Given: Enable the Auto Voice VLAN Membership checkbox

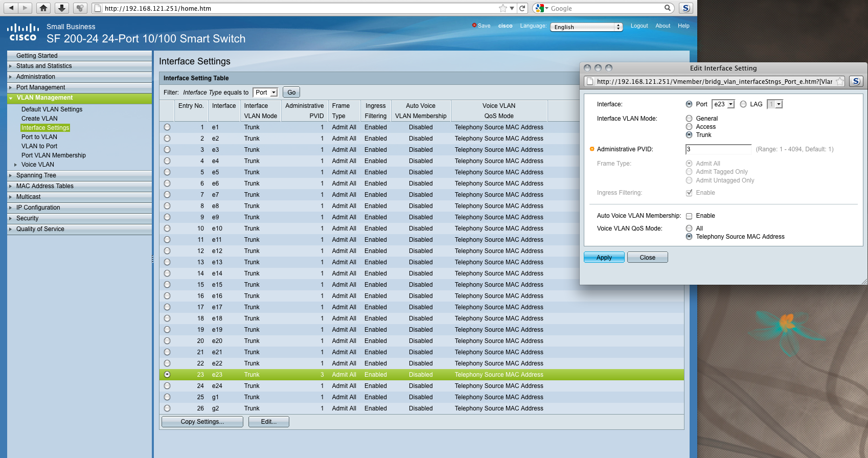Looking at the screenshot, I should (x=689, y=216).
